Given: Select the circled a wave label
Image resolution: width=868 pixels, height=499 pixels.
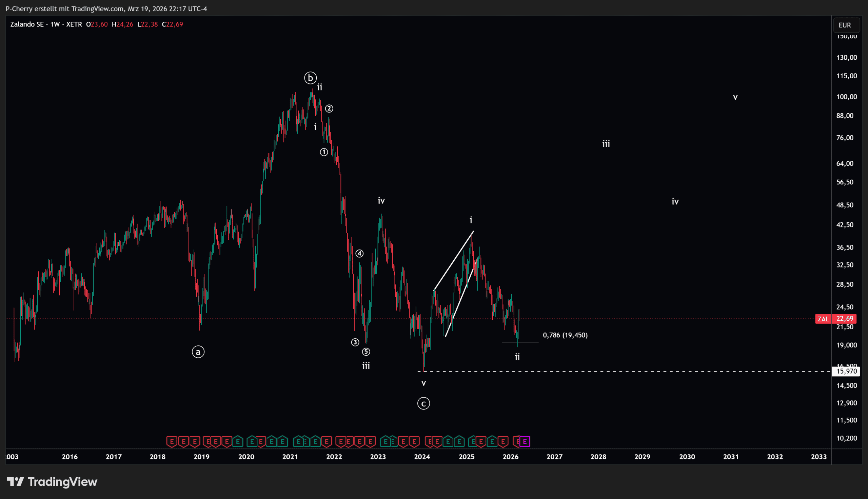Looking at the screenshot, I should coord(198,352).
